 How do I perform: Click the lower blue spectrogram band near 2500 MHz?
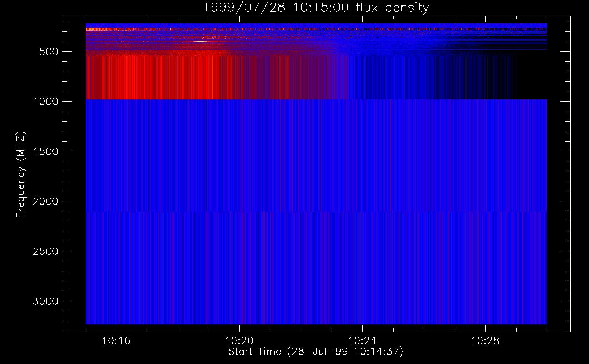[x=316, y=268]
